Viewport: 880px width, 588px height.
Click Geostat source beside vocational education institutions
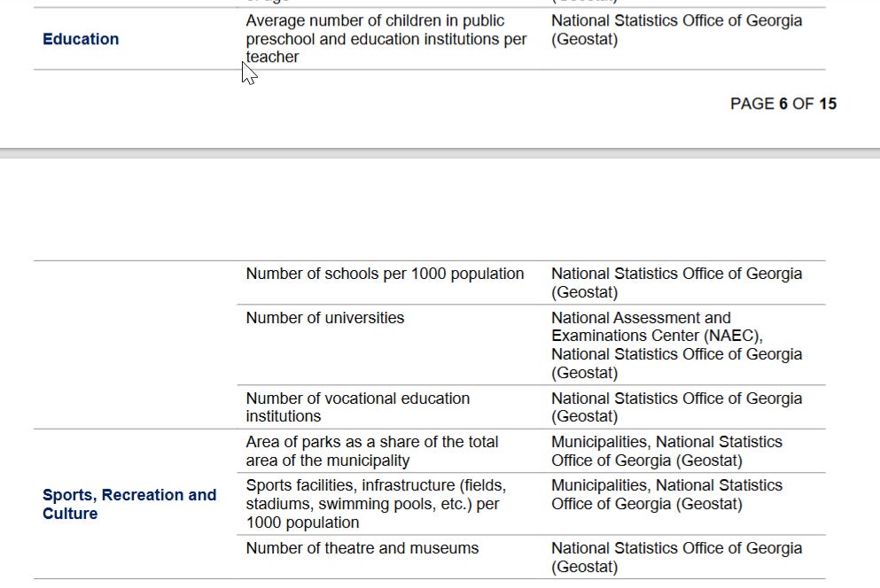pyautogui.click(x=676, y=407)
